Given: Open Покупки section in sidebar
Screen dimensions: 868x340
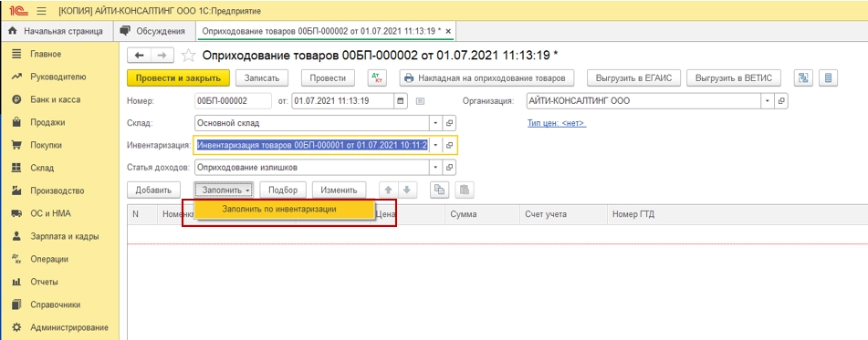Looking at the screenshot, I should click(59, 145).
